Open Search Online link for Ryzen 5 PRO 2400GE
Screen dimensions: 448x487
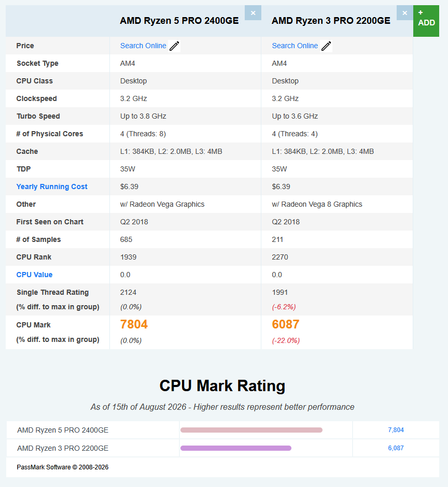pos(143,46)
